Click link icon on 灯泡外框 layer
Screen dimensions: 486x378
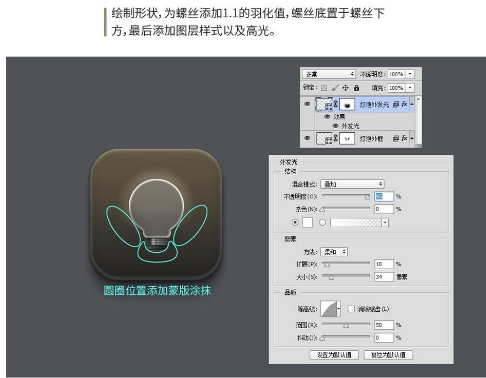[x=336, y=138]
